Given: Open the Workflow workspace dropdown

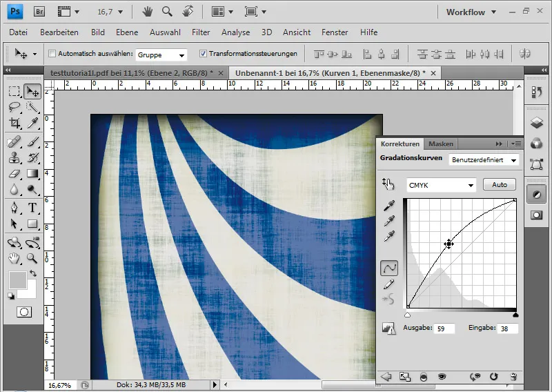Looking at the screenshot, I should coord(471,12).
